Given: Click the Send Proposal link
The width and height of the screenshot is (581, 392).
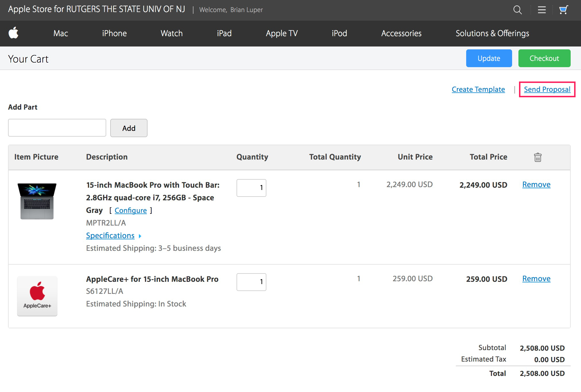Looking at the screenshot, I should 547,90.
